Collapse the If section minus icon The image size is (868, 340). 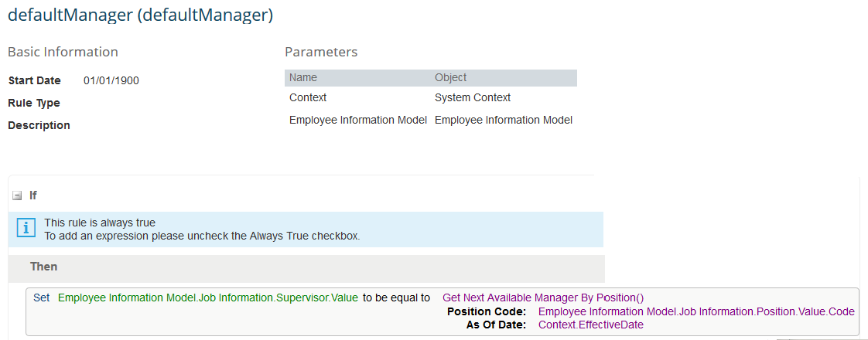(17, 195)
